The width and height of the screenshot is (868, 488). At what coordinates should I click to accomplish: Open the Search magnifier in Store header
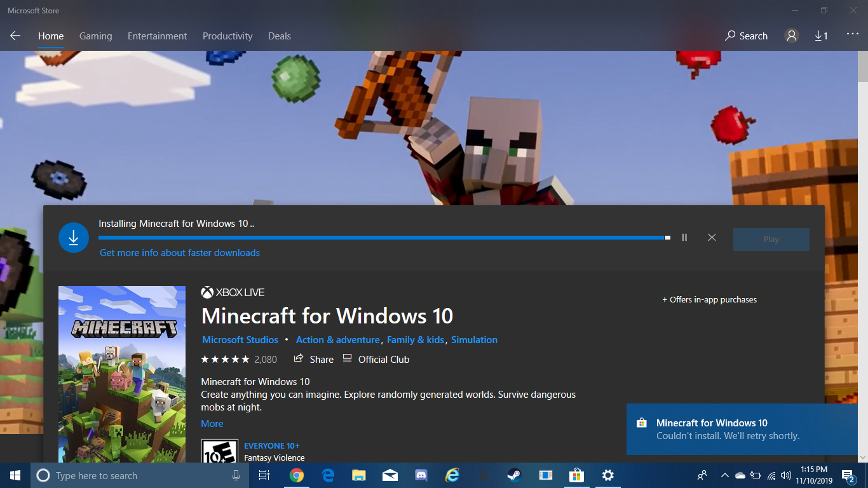[746, 36]
